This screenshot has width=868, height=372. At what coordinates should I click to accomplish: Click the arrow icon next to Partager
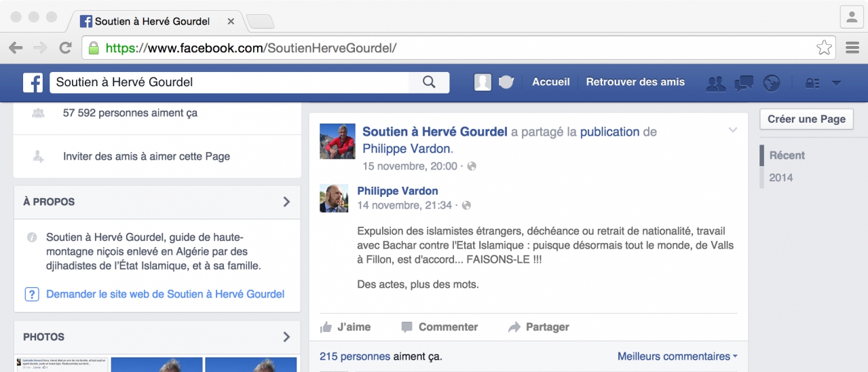point(514,327)
